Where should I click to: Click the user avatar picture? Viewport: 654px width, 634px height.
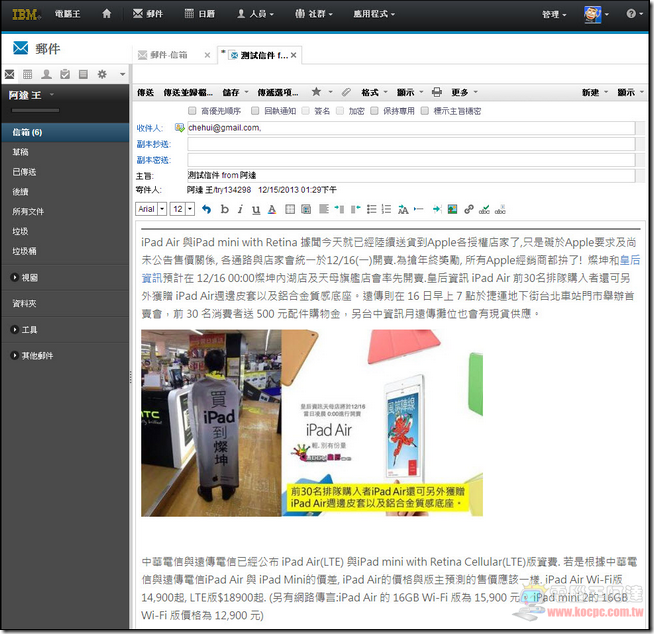point(592,14)
